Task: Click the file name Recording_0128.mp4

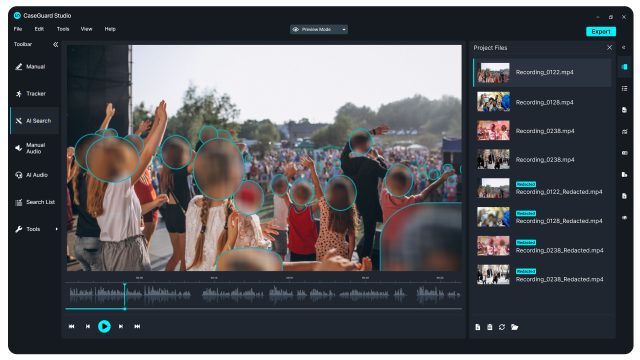Action: click(x=544, y=102)
